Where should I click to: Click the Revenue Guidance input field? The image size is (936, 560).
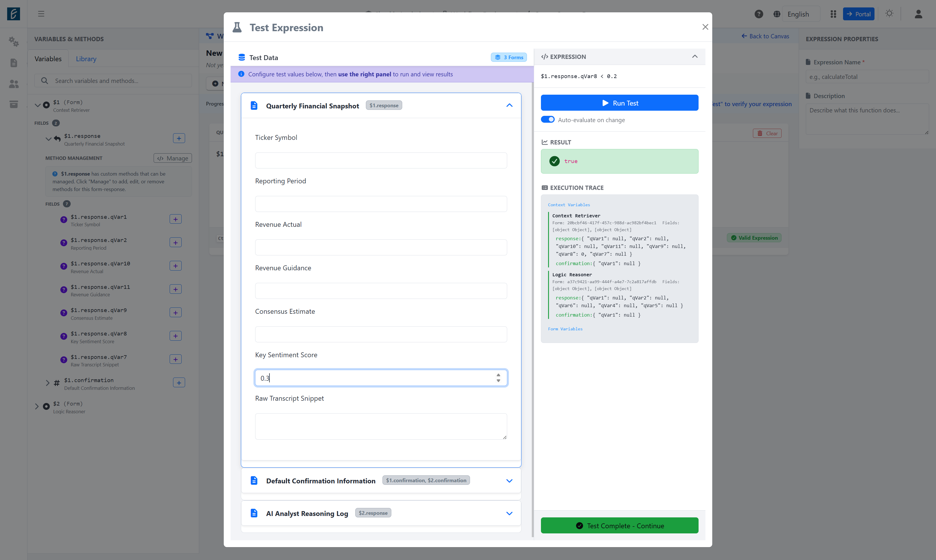coord(381,291)
